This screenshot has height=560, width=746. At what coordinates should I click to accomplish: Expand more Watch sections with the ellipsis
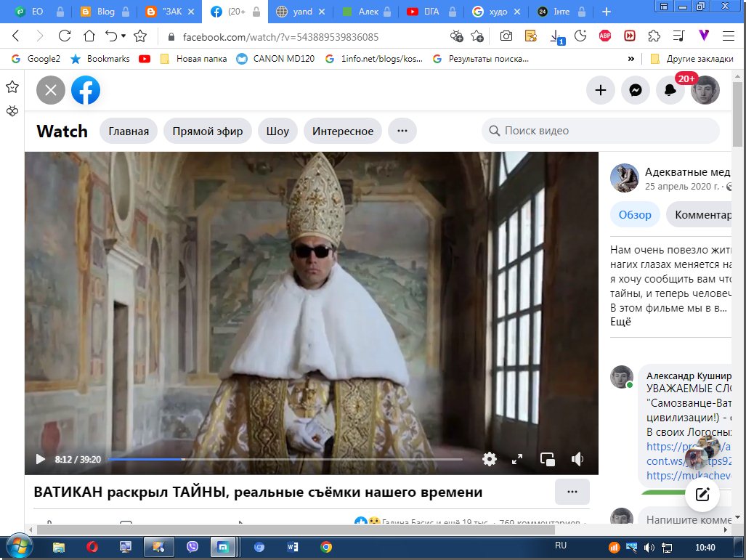(402, 131)
